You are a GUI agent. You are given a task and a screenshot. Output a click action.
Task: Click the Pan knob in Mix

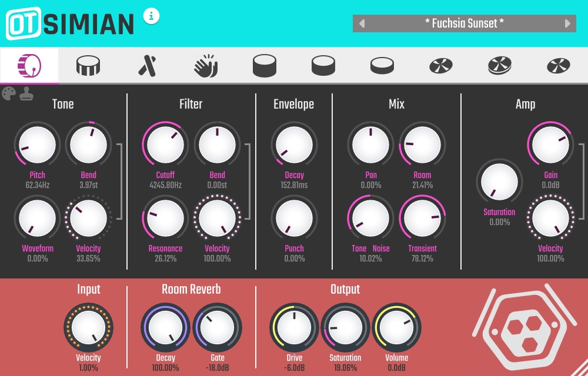pos(370,145)
